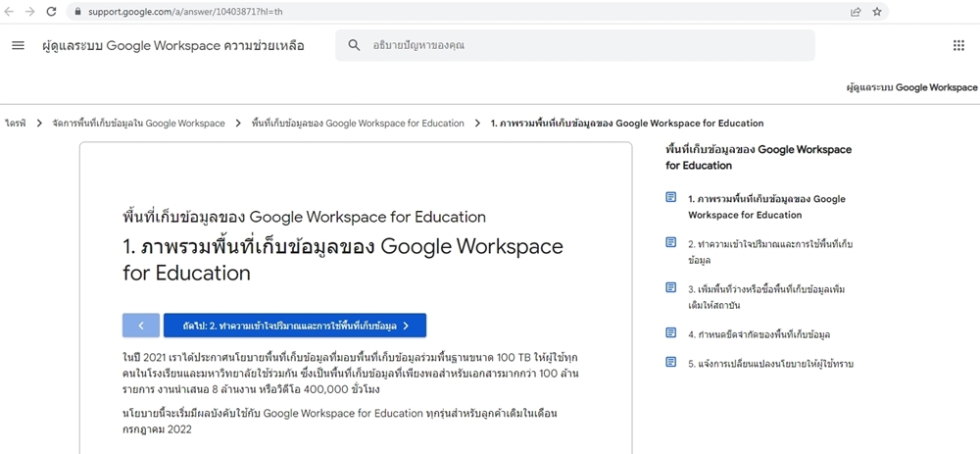Open sidebar item 4. กำหนดขีดจำกัดของพื้นที่เก็บข้อมูล
This screenshot has width=980, height=454.
point(759,334)
